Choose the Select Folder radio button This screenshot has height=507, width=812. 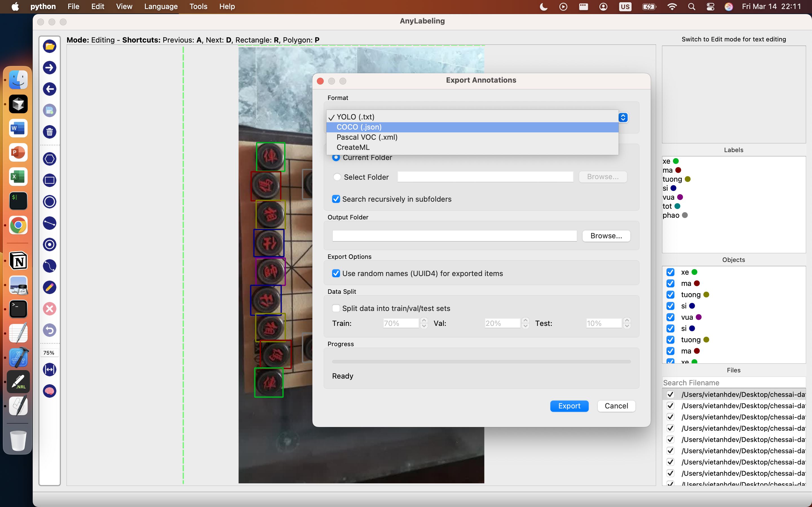point(337,177)
